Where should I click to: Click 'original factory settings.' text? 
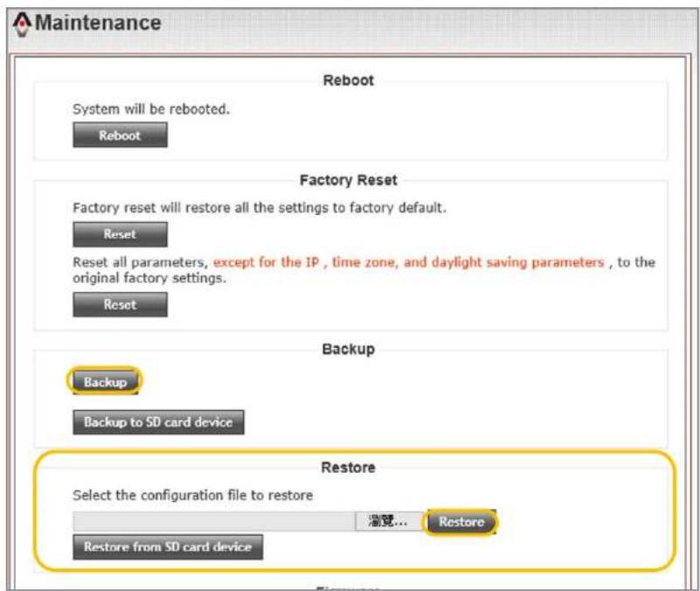point(149,278)
